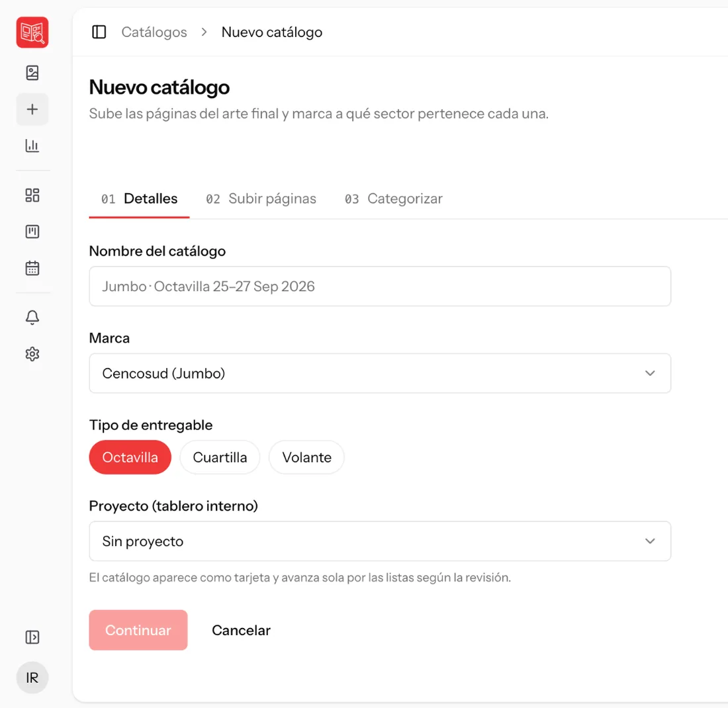728x708 pixels.
Task: Open the catalogs gallery sidebar icon
Action: coord(32,73)
